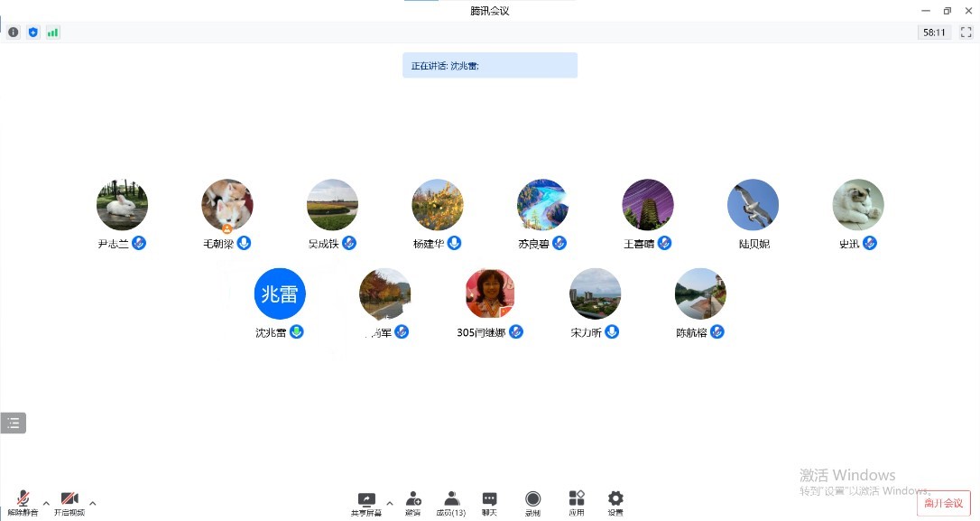Start recording with 录制 icon
Image resolution: width=980 pixels, height=521 pixels.
pyautogui.click(x=533, y=502)
